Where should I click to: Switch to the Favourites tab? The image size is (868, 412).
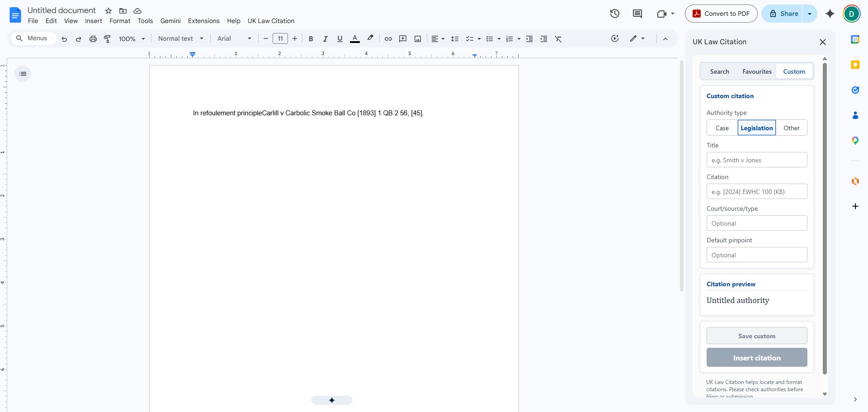click(757, 71)
